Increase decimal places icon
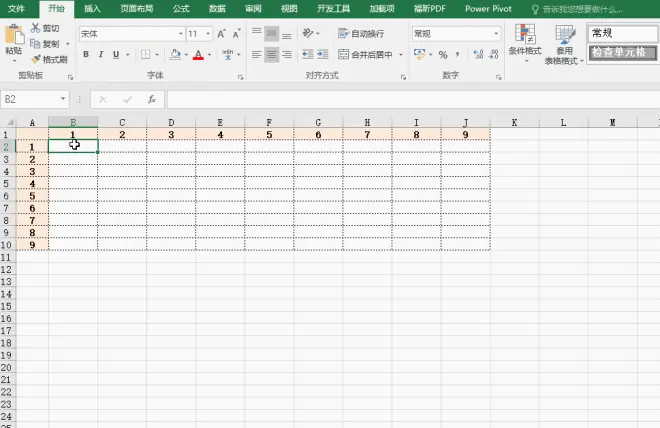 click(478, 54)
